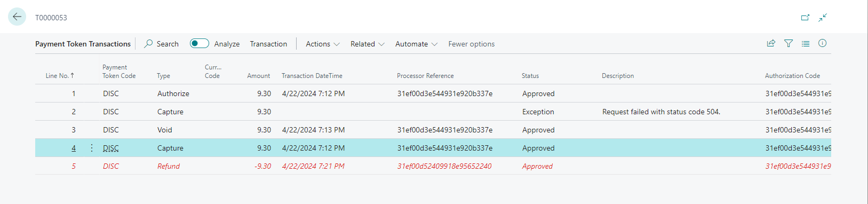Open row 4 show more options dots
Image resolution: width=868 pixels, height=204 pixels.
tap(92, 148)
